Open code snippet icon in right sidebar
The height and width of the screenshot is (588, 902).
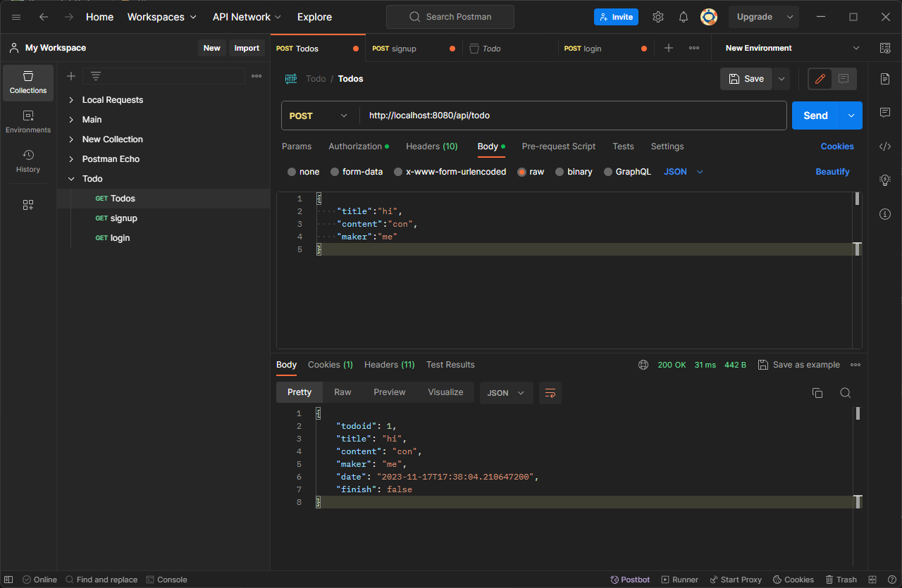pyautogui.click(x=885, y=146)
